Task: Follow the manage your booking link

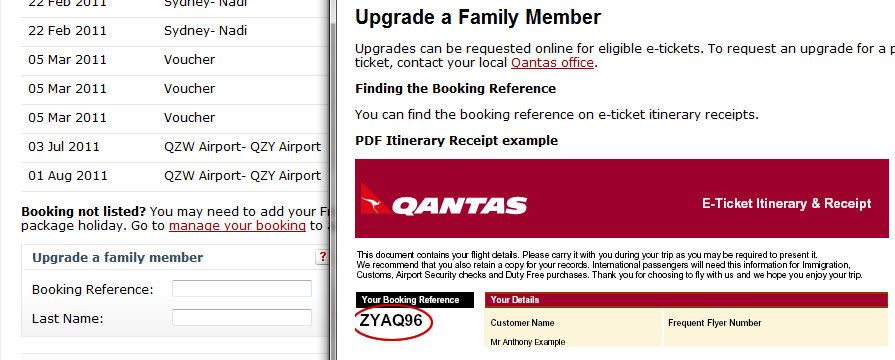Action: (x=237, y=225)
